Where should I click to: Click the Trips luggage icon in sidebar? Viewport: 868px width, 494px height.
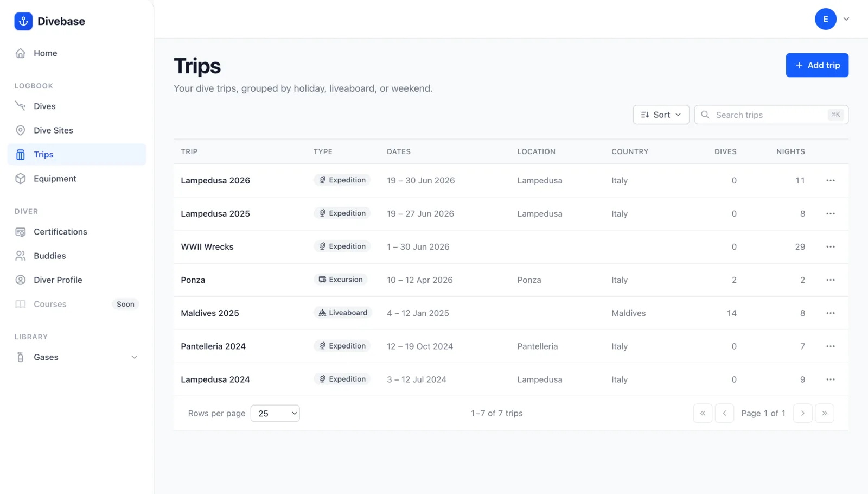coord(21,155)
